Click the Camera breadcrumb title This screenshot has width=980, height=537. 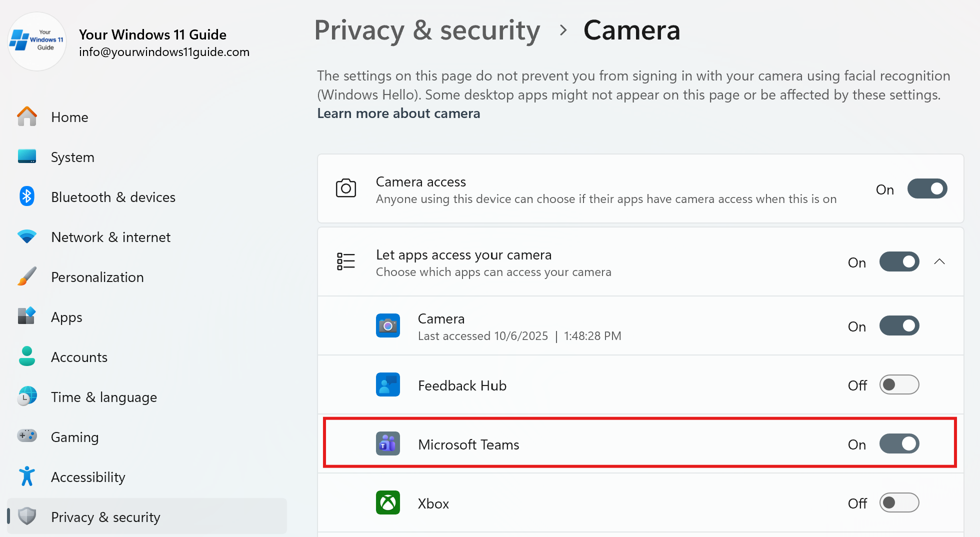[632, 30]
